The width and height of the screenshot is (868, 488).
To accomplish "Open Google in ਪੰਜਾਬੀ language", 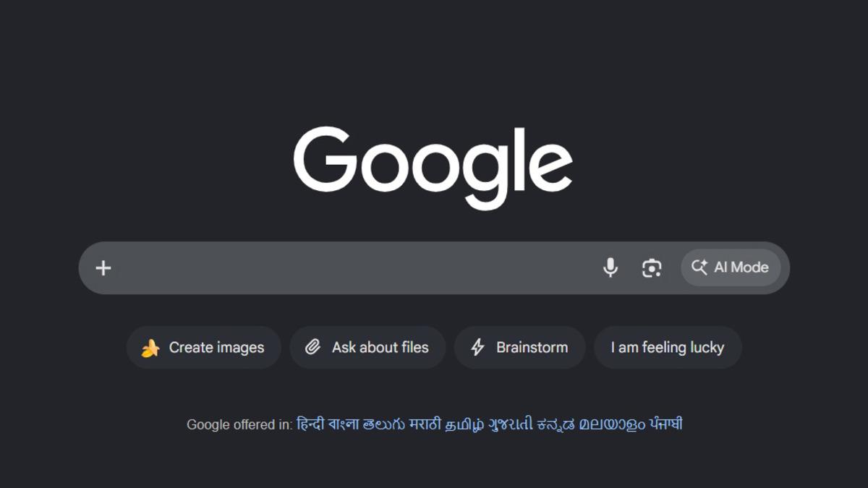I will click(665, 424).
